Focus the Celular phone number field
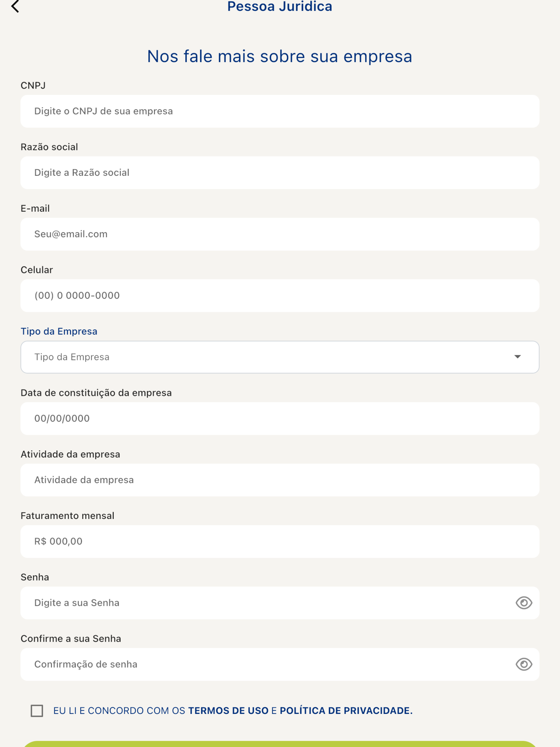The width and height of the screenshot is (560, 747). 280,296
